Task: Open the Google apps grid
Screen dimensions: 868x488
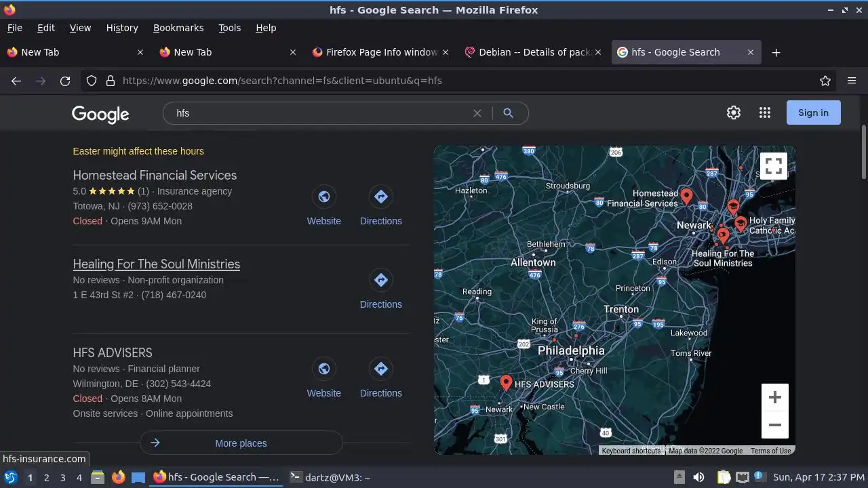Action: pos(765,113)
